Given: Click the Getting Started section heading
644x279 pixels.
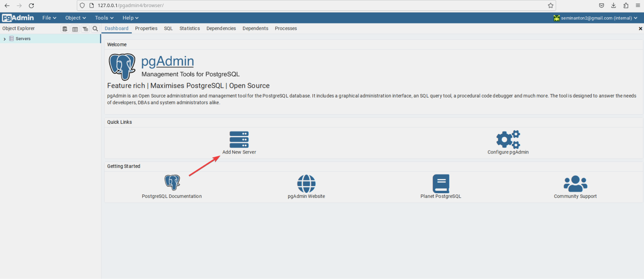Looking at the screenshot, I should point(124,166).
